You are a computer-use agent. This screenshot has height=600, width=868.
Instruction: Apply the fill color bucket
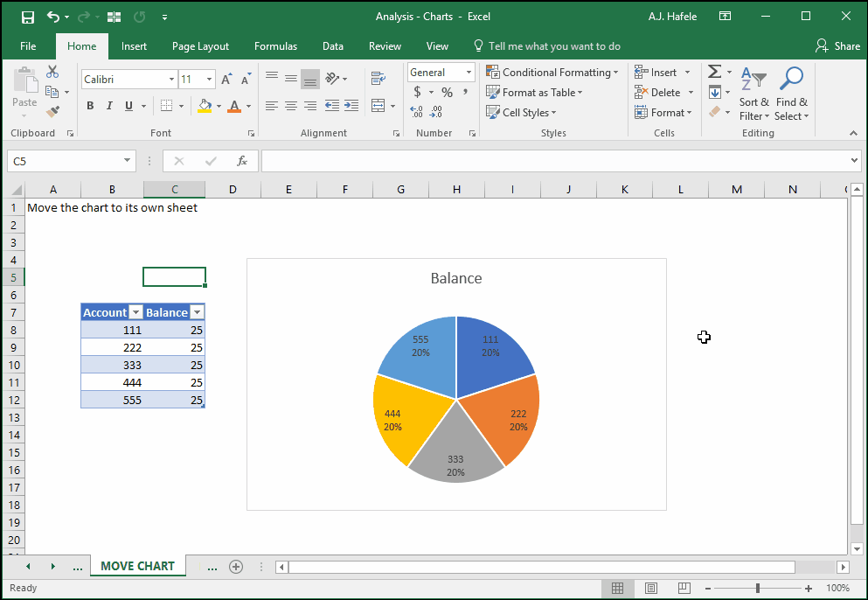pos(205,105)
